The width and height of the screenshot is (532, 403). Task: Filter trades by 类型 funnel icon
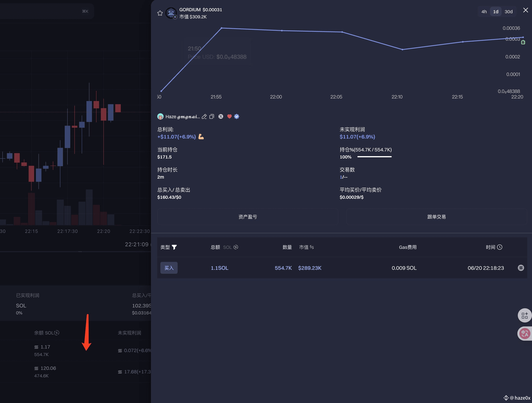coord(174,247)
